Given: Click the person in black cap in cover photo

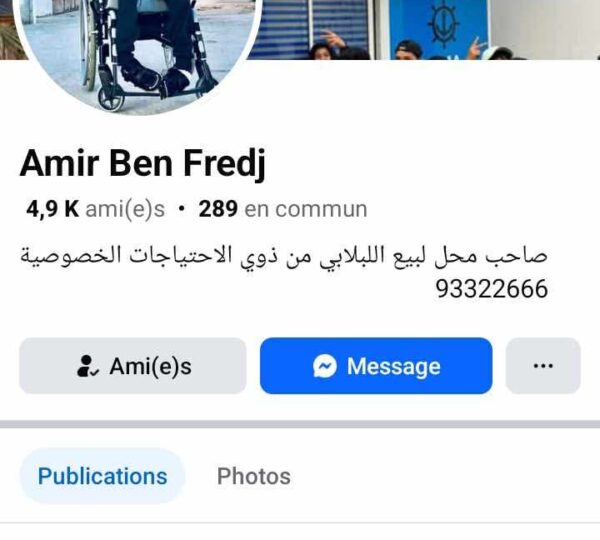Looking at the screenshot, I should coord(408,51).
